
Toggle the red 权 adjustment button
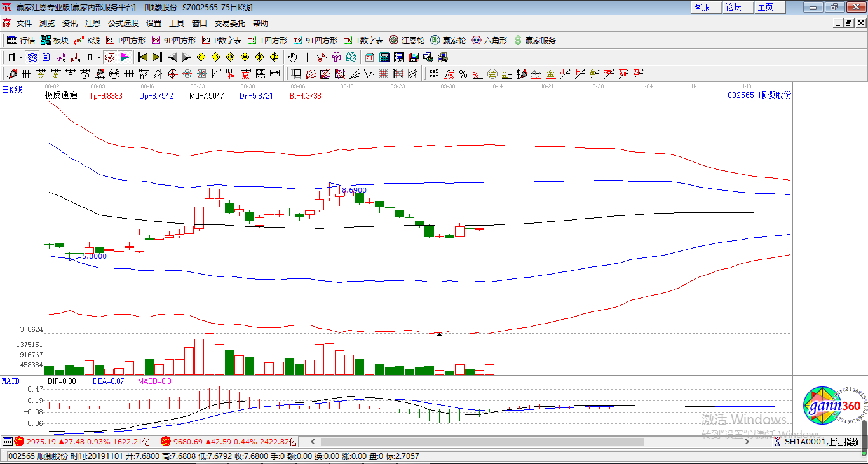coord(110,57)
